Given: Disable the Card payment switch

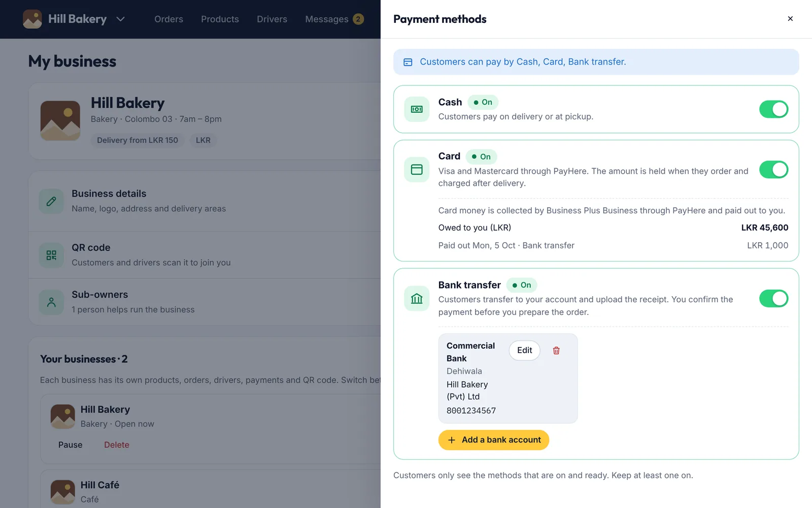Looking at the screenshot, I should click(773, 170).
